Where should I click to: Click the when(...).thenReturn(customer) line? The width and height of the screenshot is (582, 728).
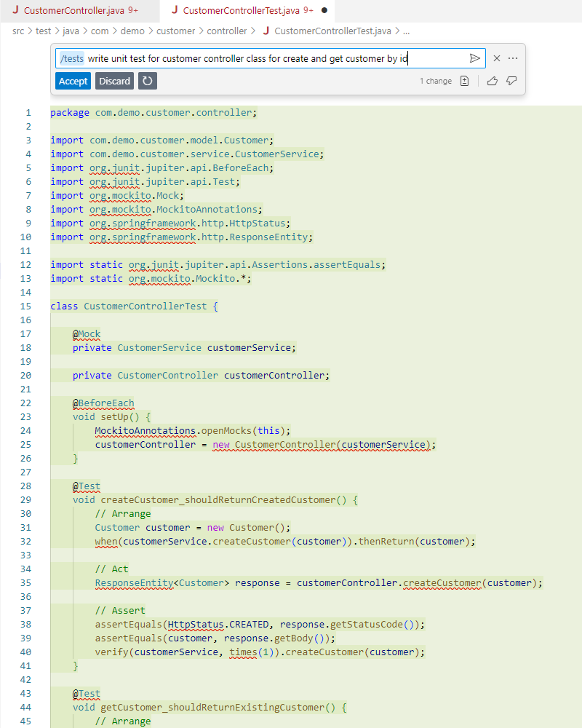[x=285, y=542]
